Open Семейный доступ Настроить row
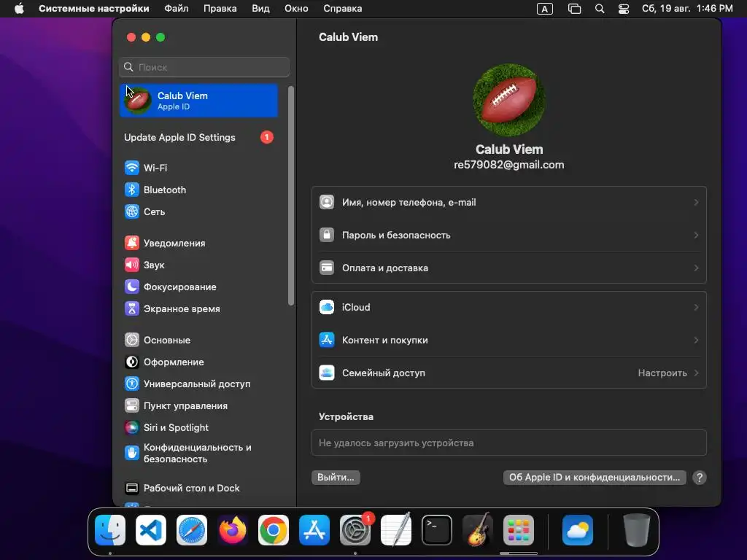Viewport: 747px width, 560px height. tap(508, 373)
